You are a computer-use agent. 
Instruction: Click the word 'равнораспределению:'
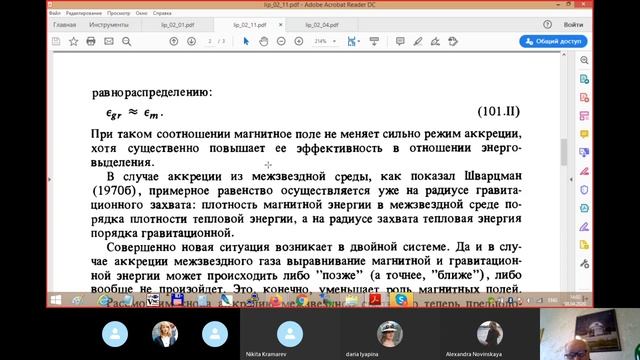152,92
